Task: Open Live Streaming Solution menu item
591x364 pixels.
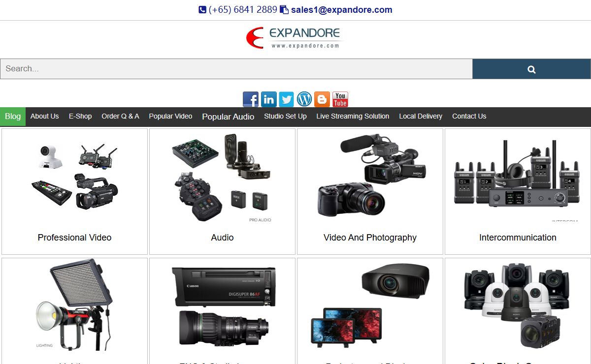Action: pyautogui.click(x=353, y=116)
